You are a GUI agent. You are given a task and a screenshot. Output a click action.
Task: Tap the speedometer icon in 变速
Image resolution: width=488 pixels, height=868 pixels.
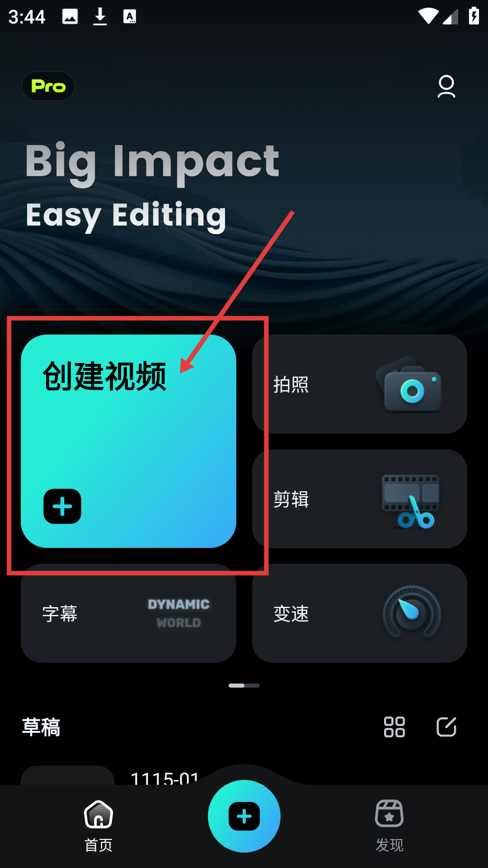(x=412, y=612)
